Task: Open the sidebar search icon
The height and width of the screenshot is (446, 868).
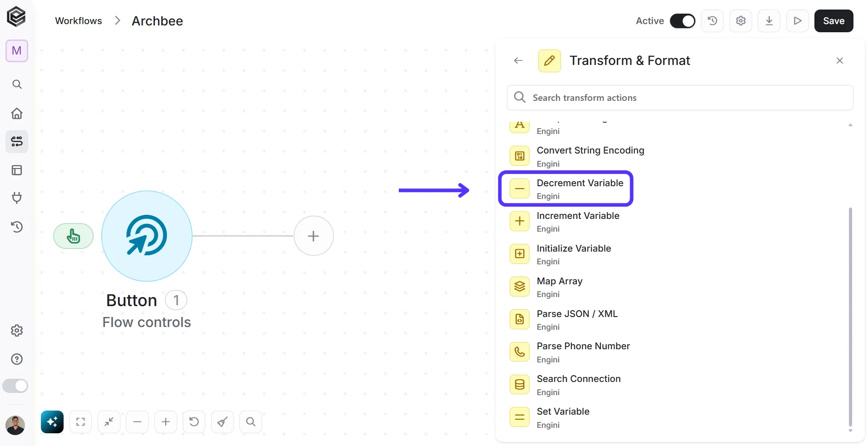Action: [x=17, y=84]
